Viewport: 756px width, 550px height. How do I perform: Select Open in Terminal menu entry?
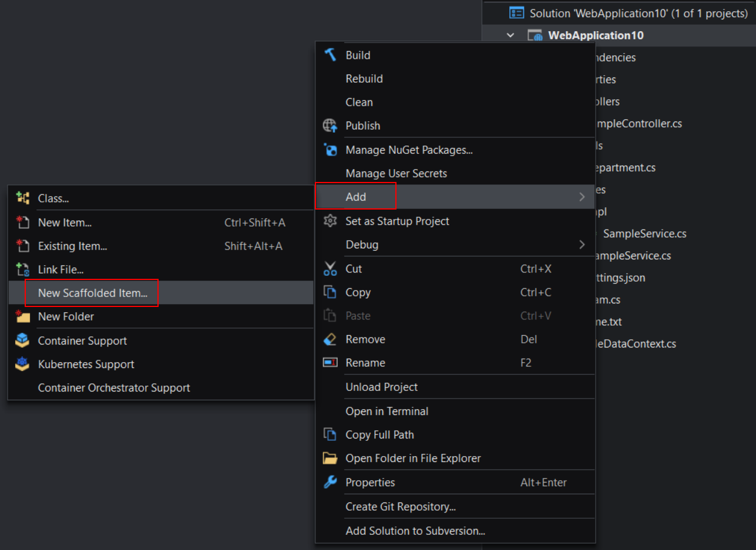click(x=387, y=411)
